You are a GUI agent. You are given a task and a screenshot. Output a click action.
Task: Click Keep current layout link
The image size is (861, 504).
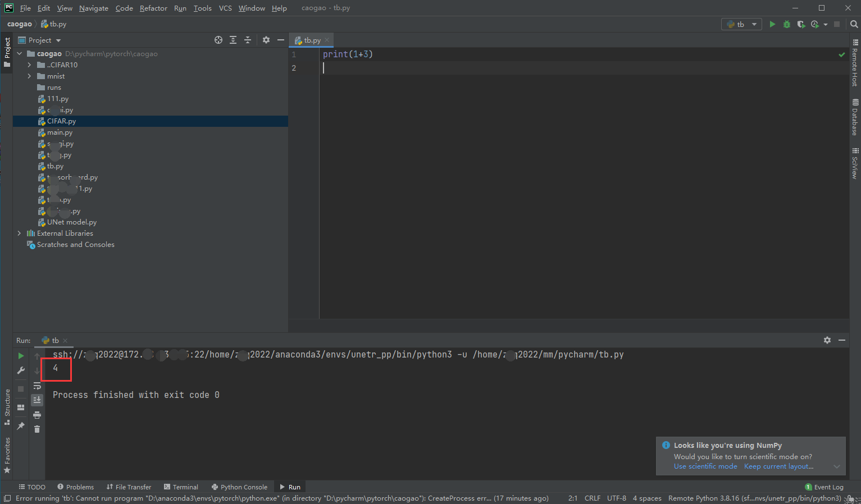[x=778, y=466]
